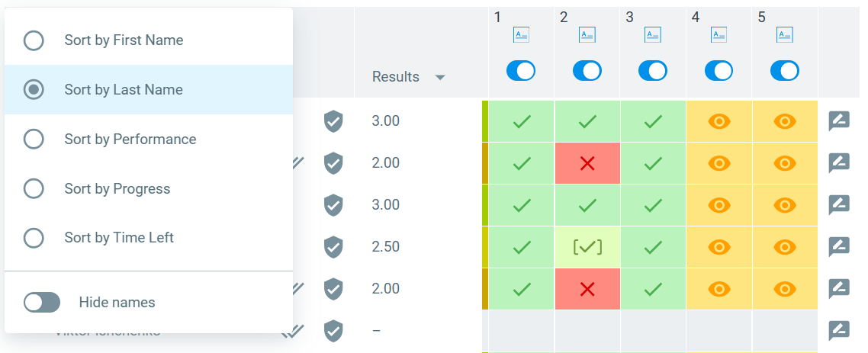Click red X in column 2, second row
The image size is (868, 353).
pos(587,163)
